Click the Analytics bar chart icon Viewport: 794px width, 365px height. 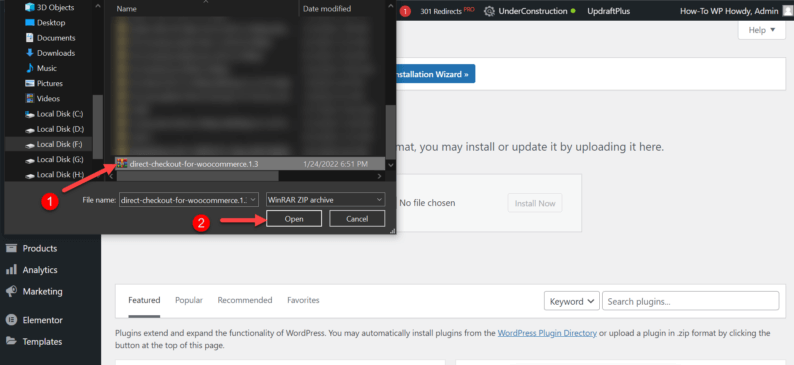click(x=11, y=270)
